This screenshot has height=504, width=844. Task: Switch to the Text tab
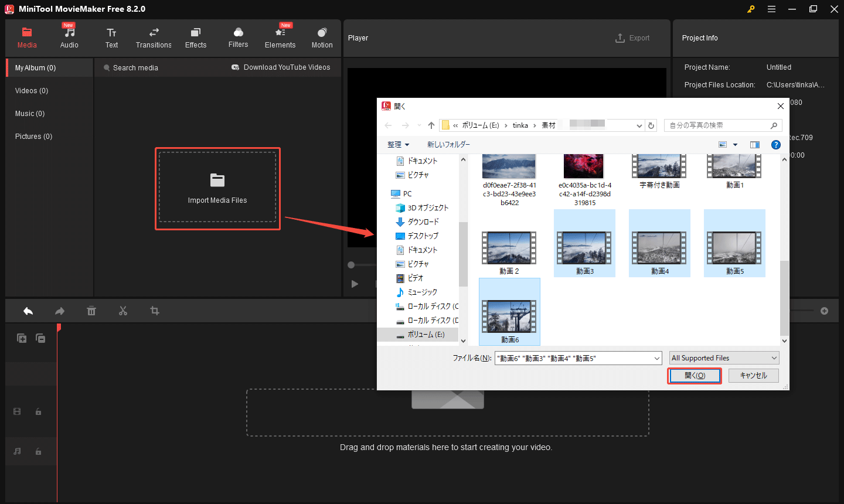click(111, 38)
